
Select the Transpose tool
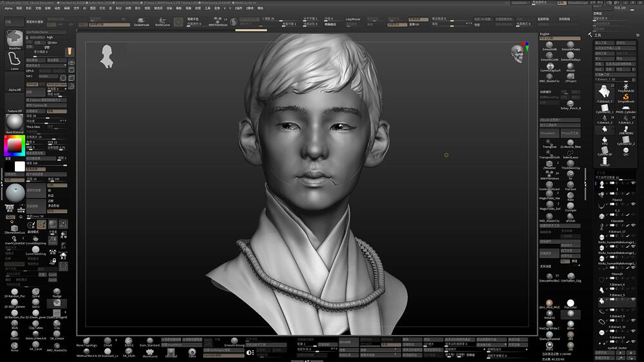pos(549,144)
